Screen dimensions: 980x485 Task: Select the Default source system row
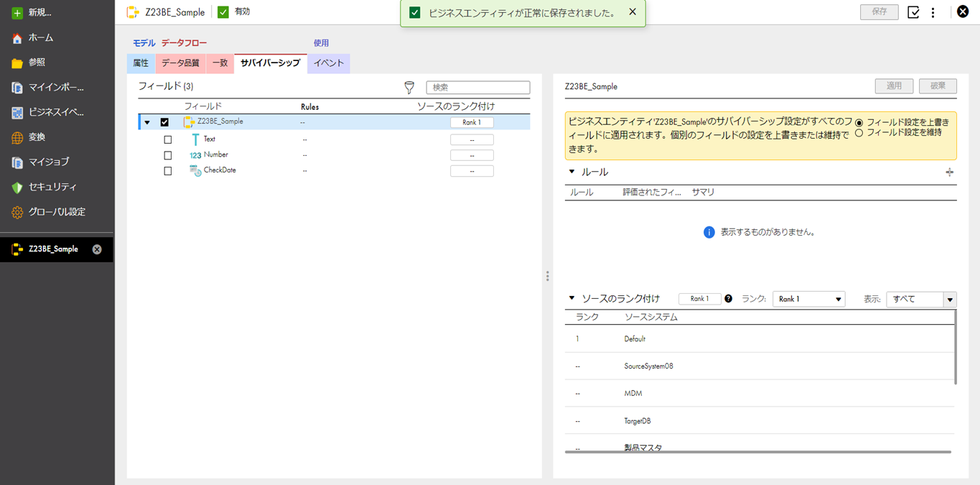click(760, 339)
